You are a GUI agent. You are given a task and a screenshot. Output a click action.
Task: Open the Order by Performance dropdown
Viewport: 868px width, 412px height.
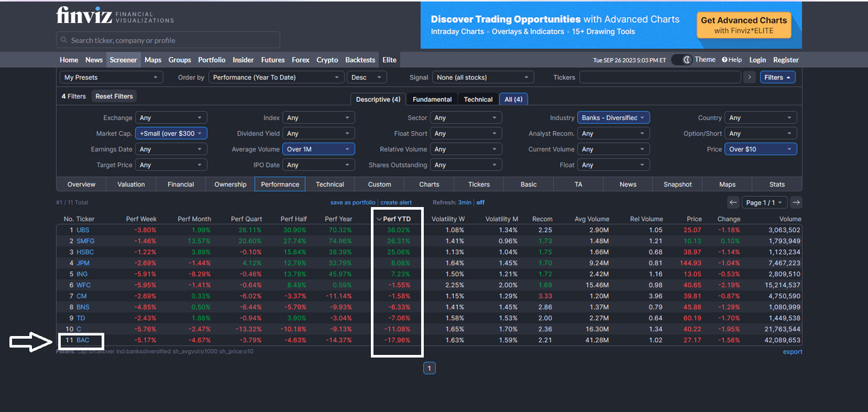point(277,77)
